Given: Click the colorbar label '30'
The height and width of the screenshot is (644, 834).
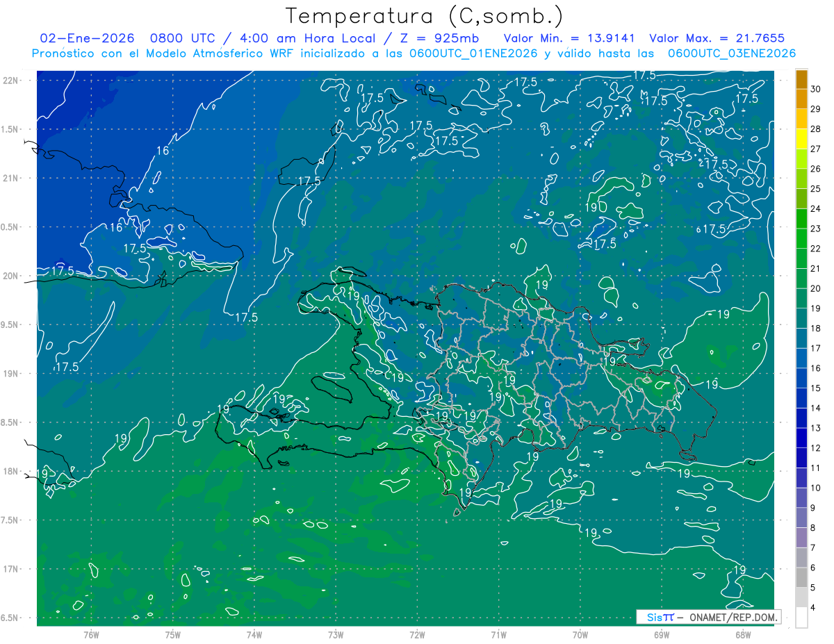Looking at the screenshot, I should tap(816, 89).
